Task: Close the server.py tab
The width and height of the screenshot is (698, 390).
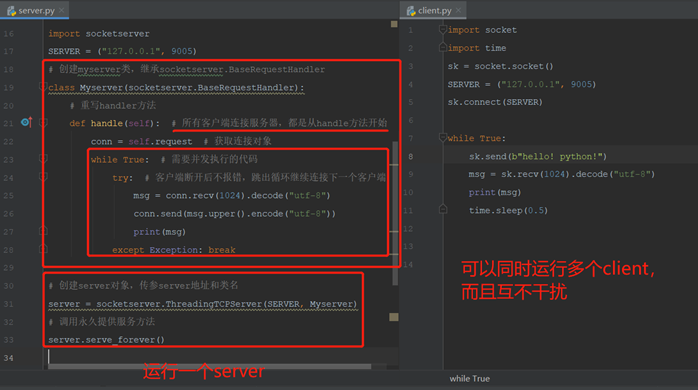Action: [x=61, y=10]
